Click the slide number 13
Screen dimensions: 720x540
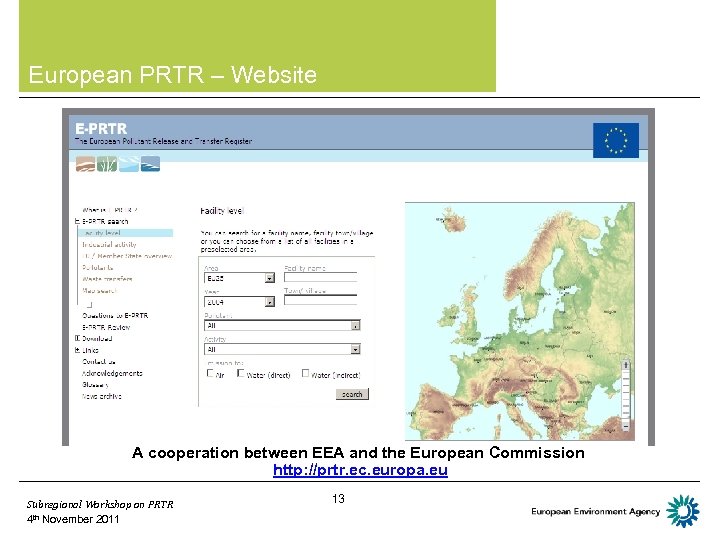pyautogui.click(x=338, y=499)
